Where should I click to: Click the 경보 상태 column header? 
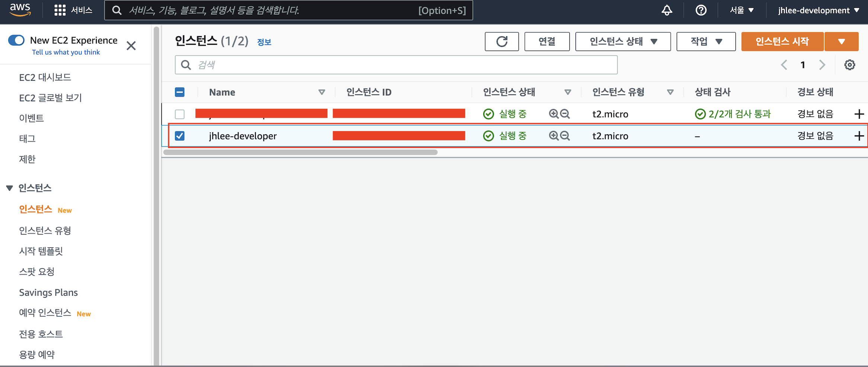(815, 92)
